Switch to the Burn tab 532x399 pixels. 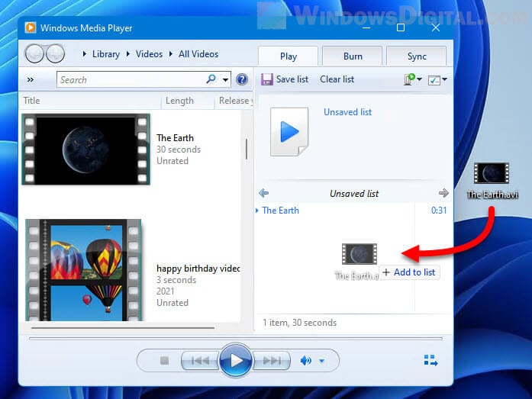click(353, 56)
